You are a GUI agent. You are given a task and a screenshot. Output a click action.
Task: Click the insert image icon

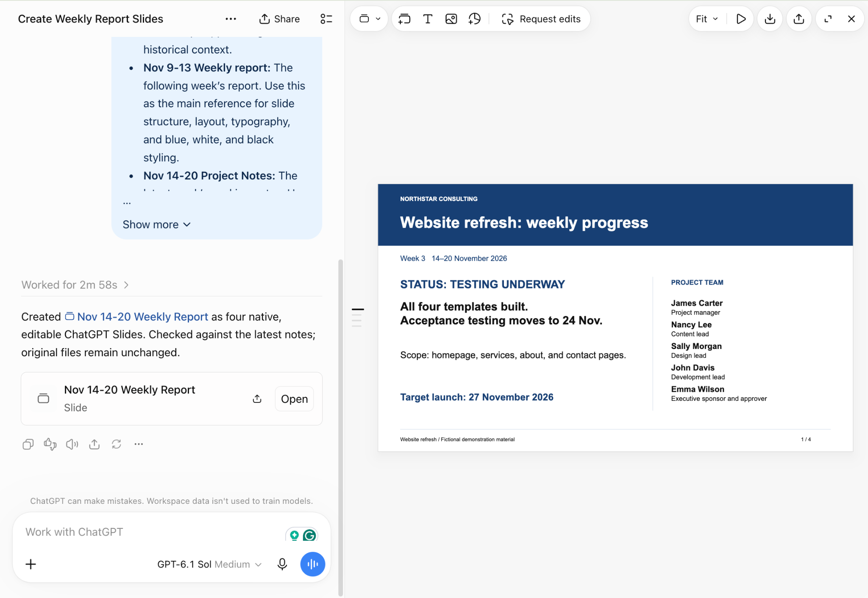pyautogui.click(x=451, y=19)
